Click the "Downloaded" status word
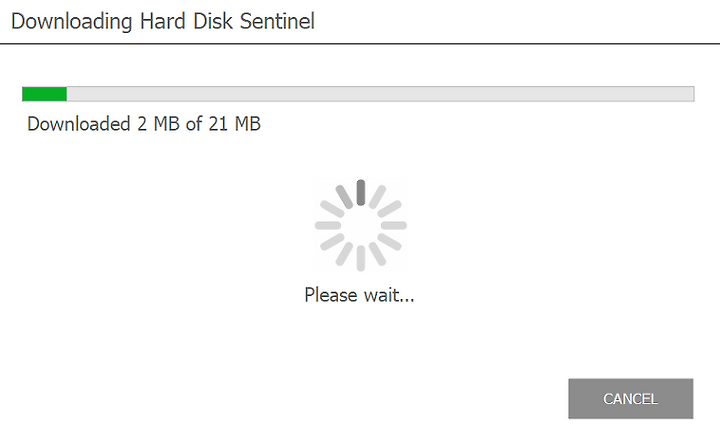The width and height of the screenshot is (720, 442). (x=79, y=124)
